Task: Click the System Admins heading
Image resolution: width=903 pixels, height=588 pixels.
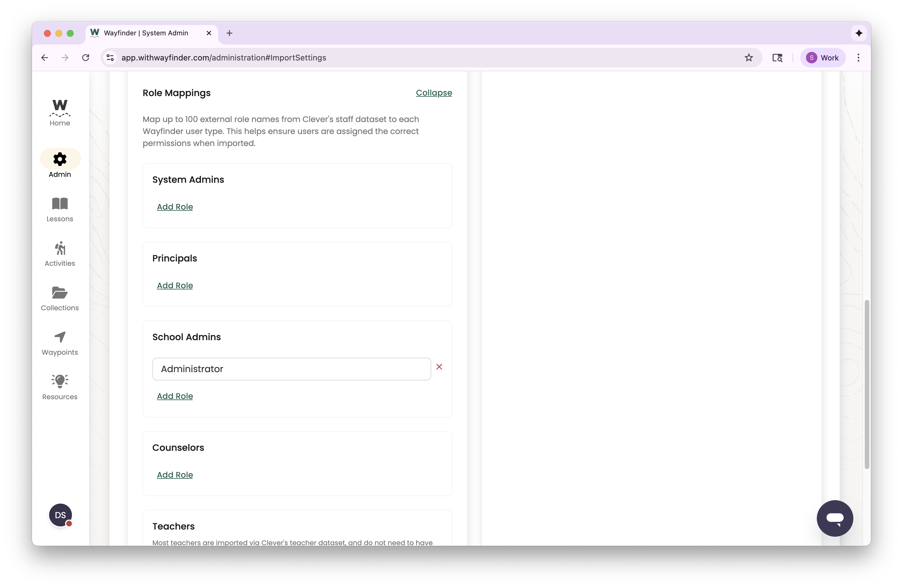Action: [188, 180]
